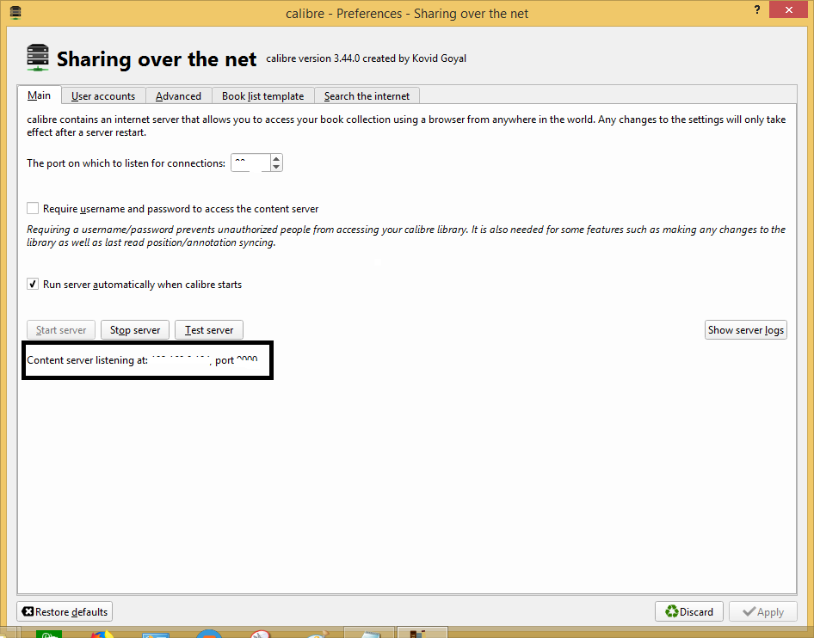Close the Preferences window

pyautogui.click(x=788, y=9)
